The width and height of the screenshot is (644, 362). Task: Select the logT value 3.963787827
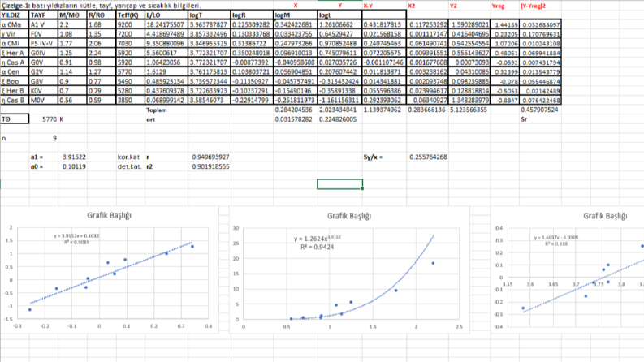click(210, 24)
